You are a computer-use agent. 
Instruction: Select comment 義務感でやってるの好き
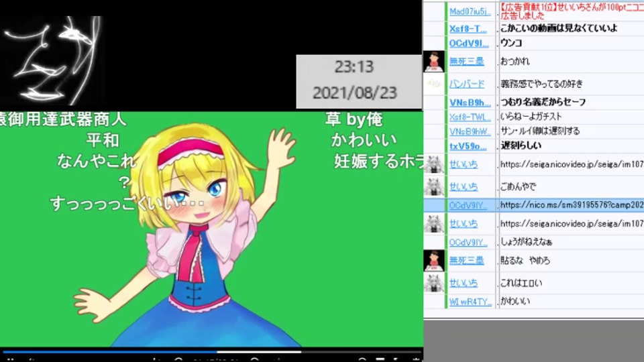541,84
